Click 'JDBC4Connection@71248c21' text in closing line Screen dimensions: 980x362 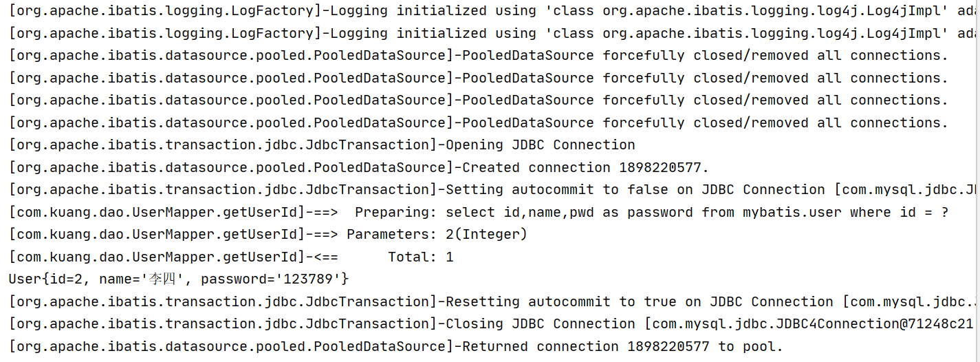point(875,324)
